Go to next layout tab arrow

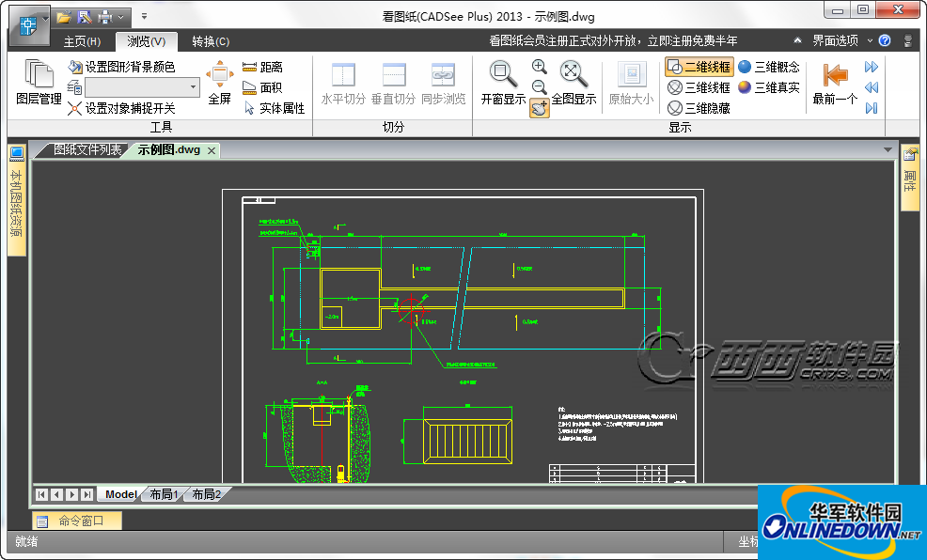point(72,494)
